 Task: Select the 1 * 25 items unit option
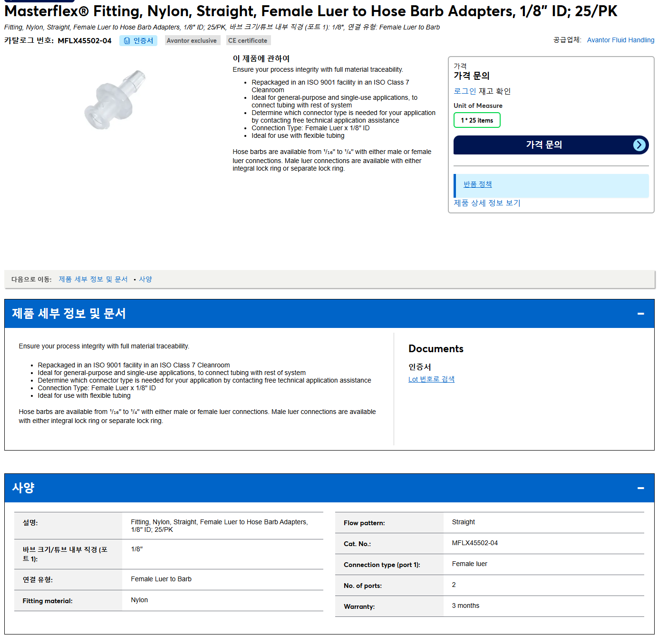[477, 120]
